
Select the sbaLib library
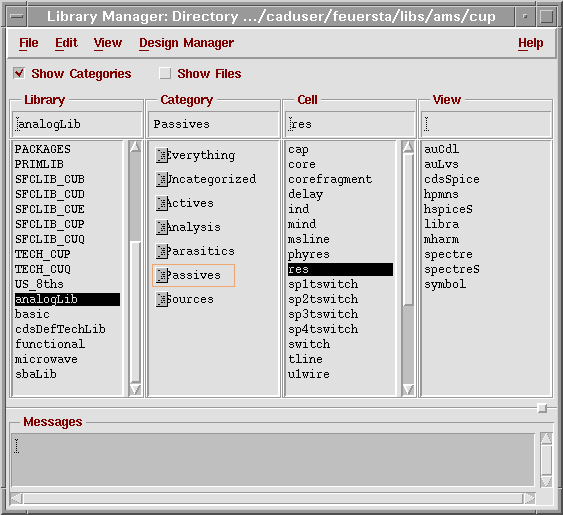point(36,375)
